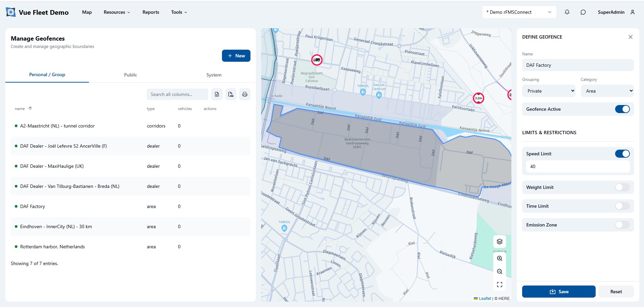Print the geofence table
The image size is (644, 307).
pyautogui.click(x=245, y=94)
